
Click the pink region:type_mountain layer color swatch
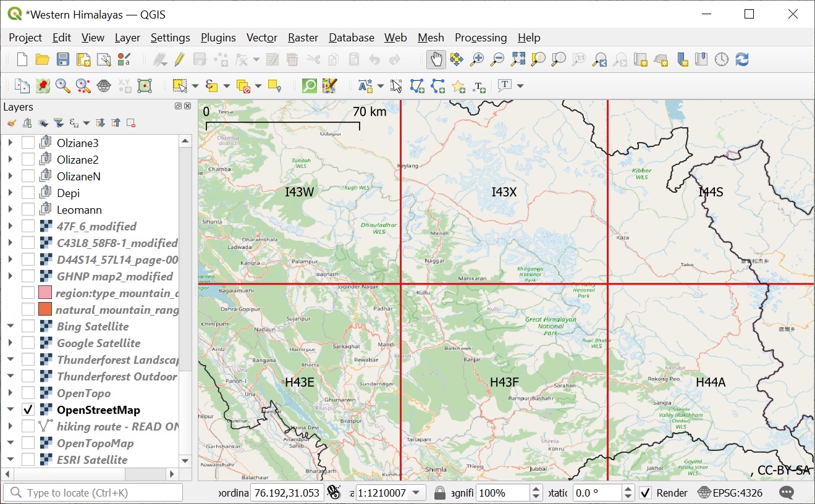tap(45, 293)
